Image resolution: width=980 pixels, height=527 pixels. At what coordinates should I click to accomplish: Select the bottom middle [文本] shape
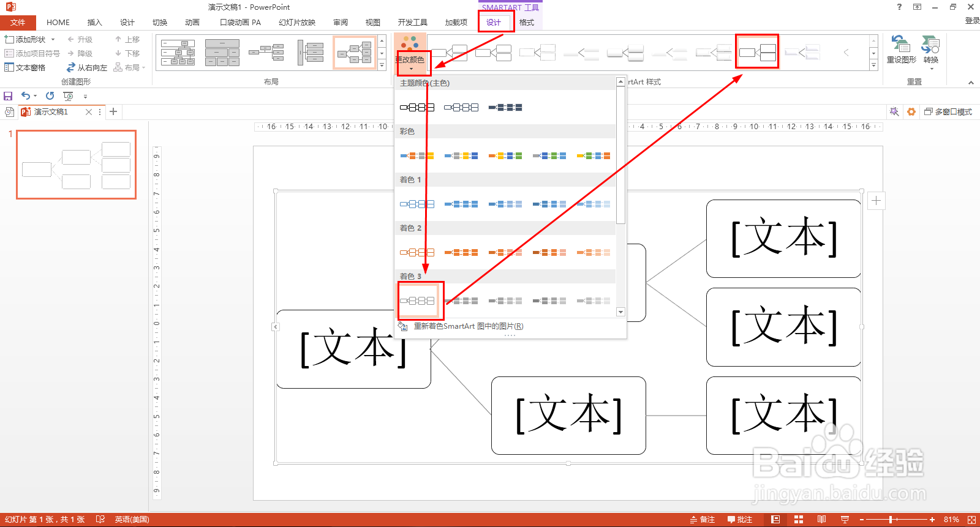coord(568,416)
